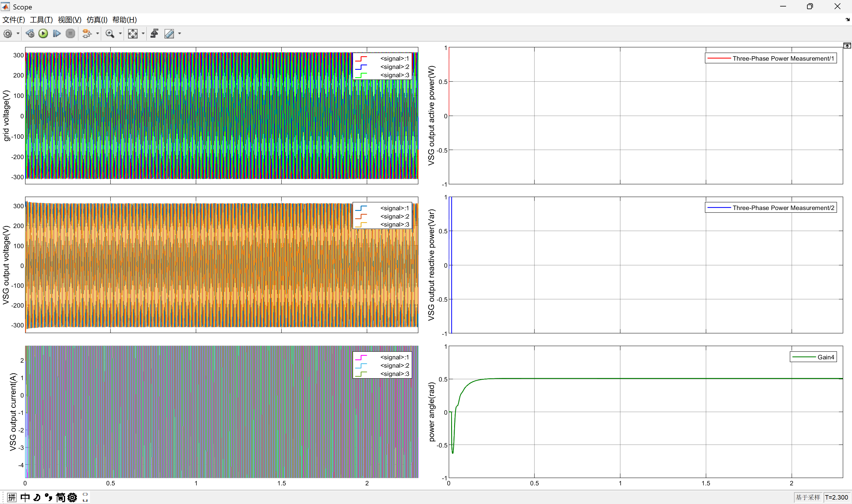Run the simulation with the green play button
This screenshot has height=504, width=852.
pos(43,34)
